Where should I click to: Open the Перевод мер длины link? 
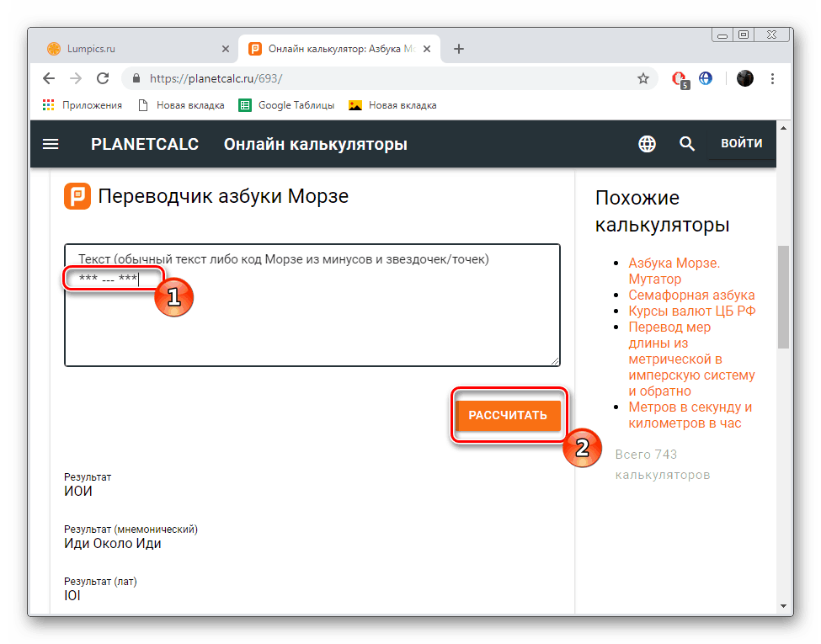pyautogui.click(x=691, y=359)
